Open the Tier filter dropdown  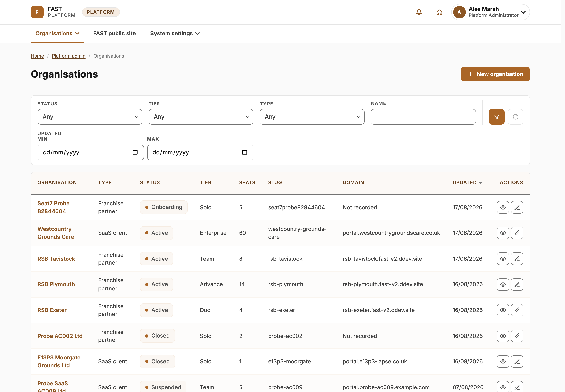[201, 117]
